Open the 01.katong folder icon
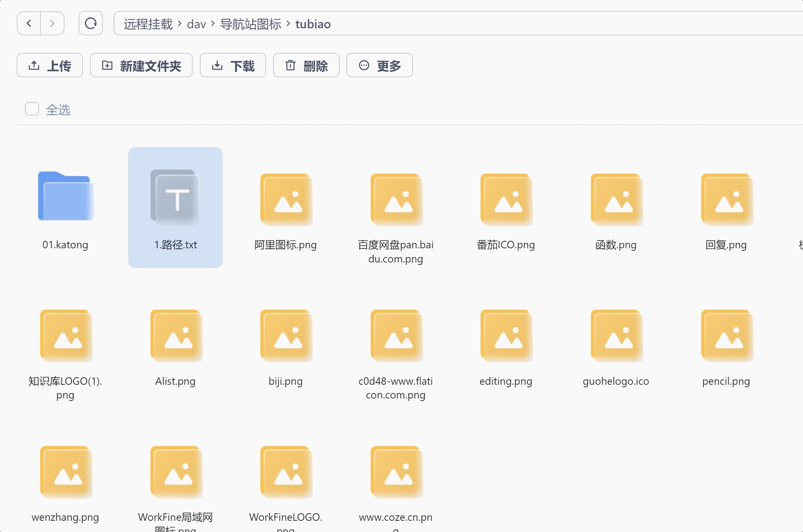Screen dimensions: 803x532 (x=66, y=196)
